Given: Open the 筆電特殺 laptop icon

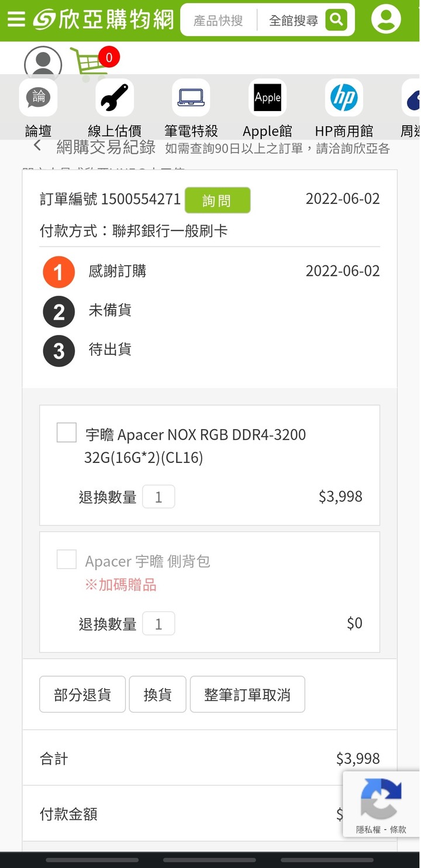Looking at the screenshot, I should (191, 98).
